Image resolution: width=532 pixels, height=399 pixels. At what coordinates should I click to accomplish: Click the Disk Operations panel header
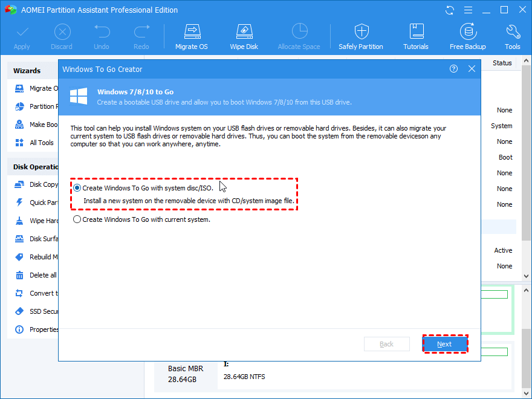click(33, 167)
